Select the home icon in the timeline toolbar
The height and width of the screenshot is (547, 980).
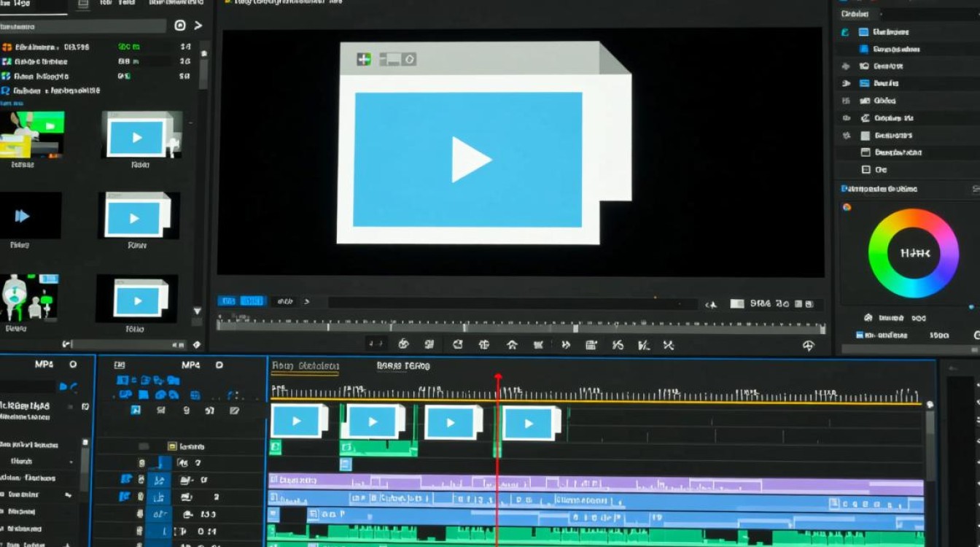(x=512, y=344)
